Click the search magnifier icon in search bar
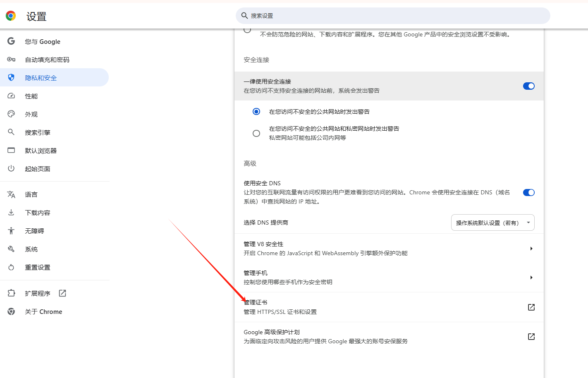This screenshot has width=588, height=378. 244,16
